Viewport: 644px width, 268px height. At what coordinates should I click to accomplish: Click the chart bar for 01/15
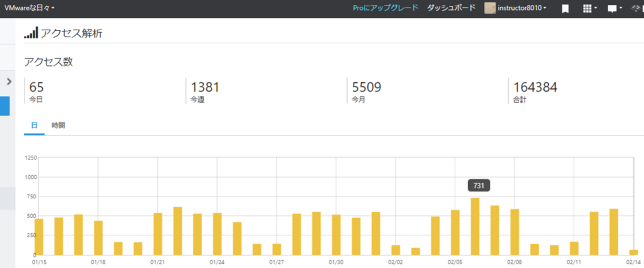pos(39,237)
